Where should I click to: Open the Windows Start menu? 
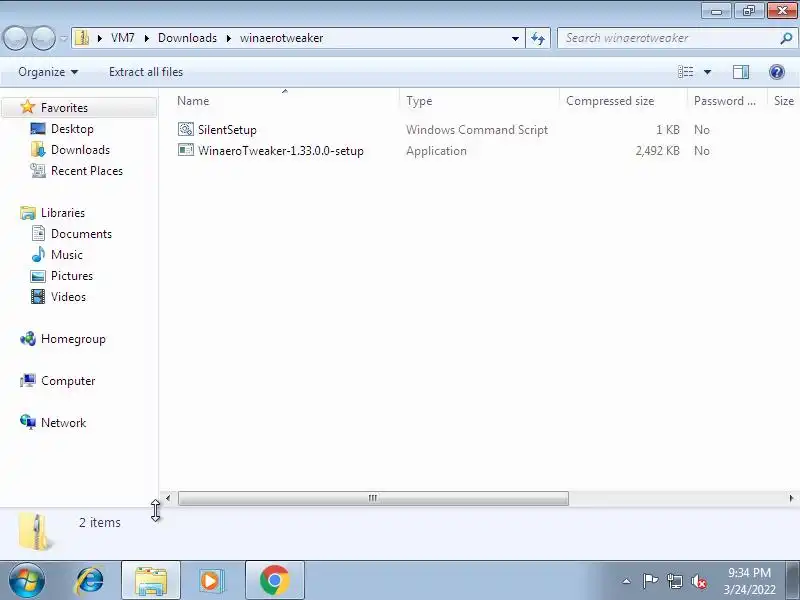coord(26,581)
